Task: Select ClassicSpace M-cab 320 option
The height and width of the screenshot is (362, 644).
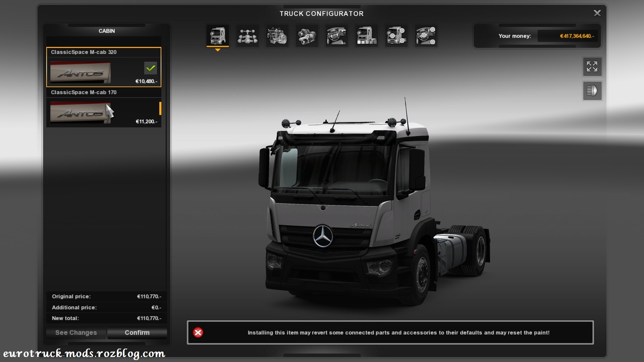Action: click(x=104, y=67)
